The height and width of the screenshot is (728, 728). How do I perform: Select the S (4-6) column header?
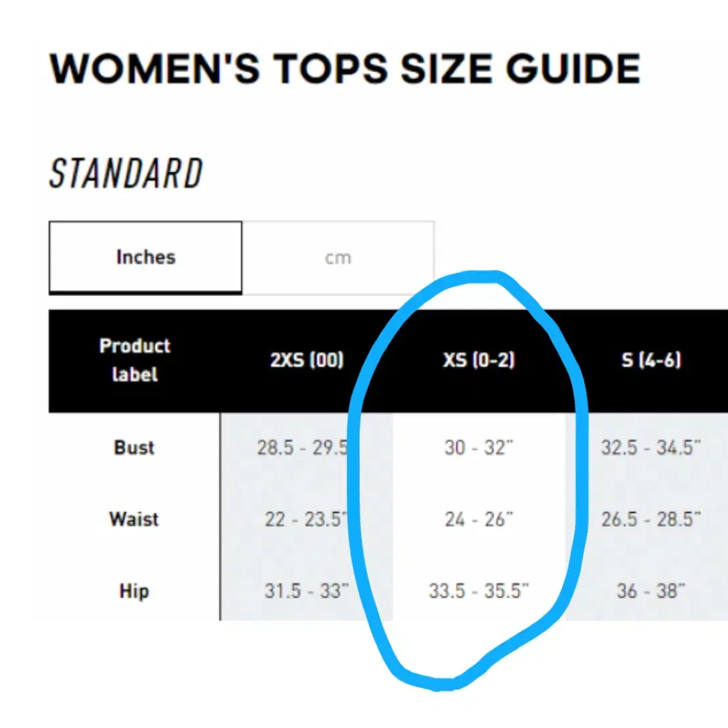[651, 360]
